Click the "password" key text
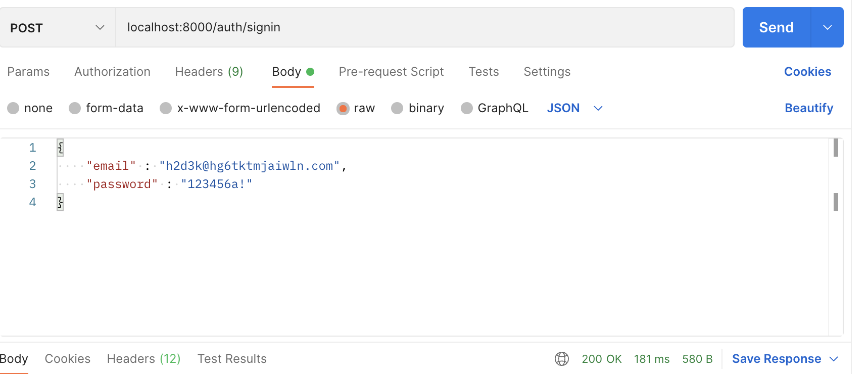This screenshot has height=374, width=868. click(122, 184)
